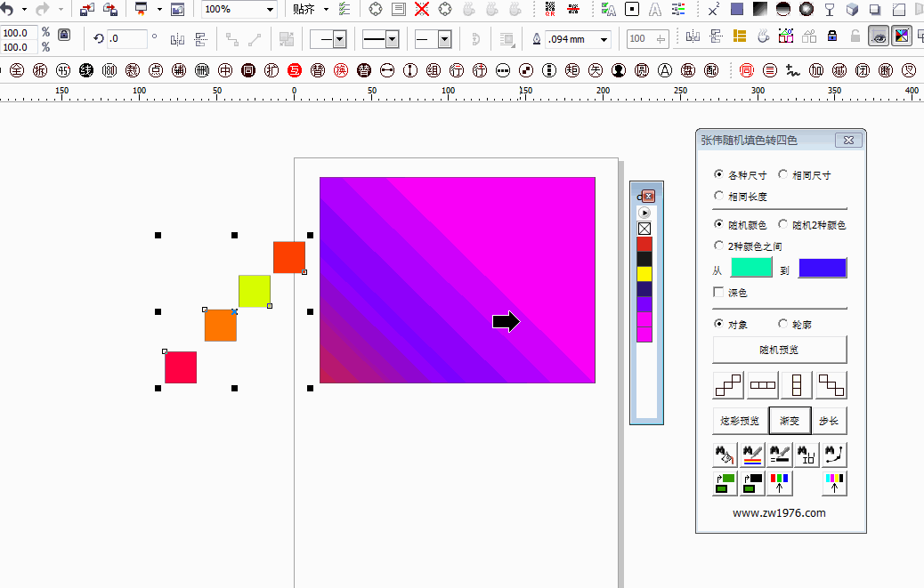Viewport: 924px width, 588px height.
Task: Click the 随机预览 button
Action: 780,350
